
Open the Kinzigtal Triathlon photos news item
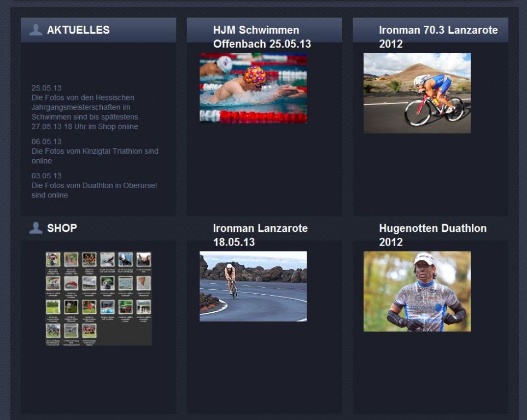pyautogui.click(x=95, y=156)
